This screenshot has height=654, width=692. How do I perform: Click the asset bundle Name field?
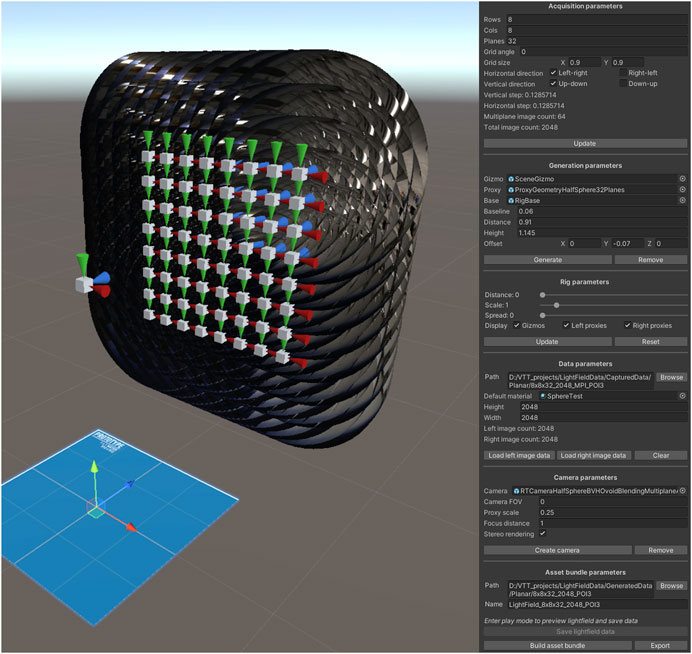pos(597,605)
